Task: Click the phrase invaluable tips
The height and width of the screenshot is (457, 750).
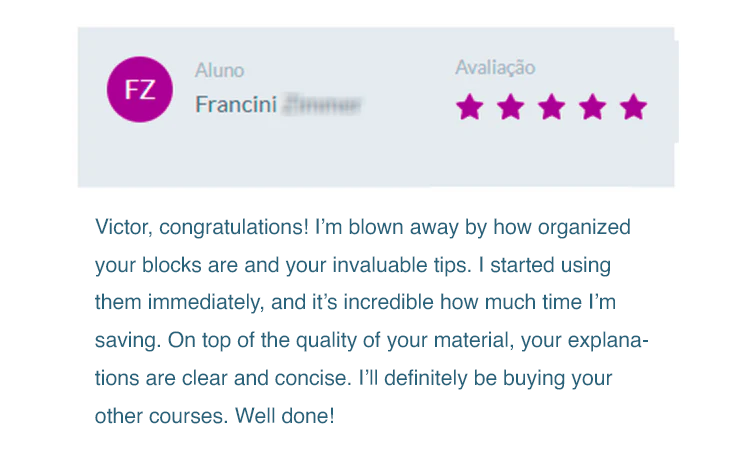Action: [x=401, y=265]
